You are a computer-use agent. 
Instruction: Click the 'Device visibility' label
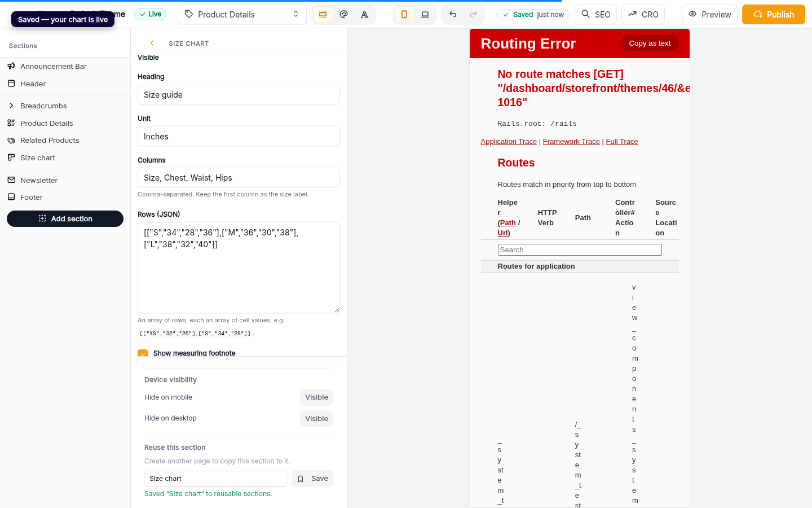click(x=170, y=380)
